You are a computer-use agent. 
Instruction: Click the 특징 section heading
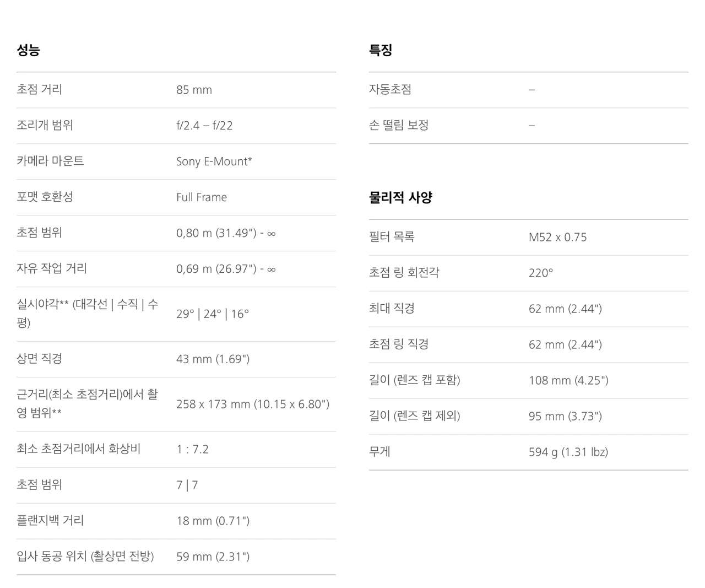click(381, 50)
